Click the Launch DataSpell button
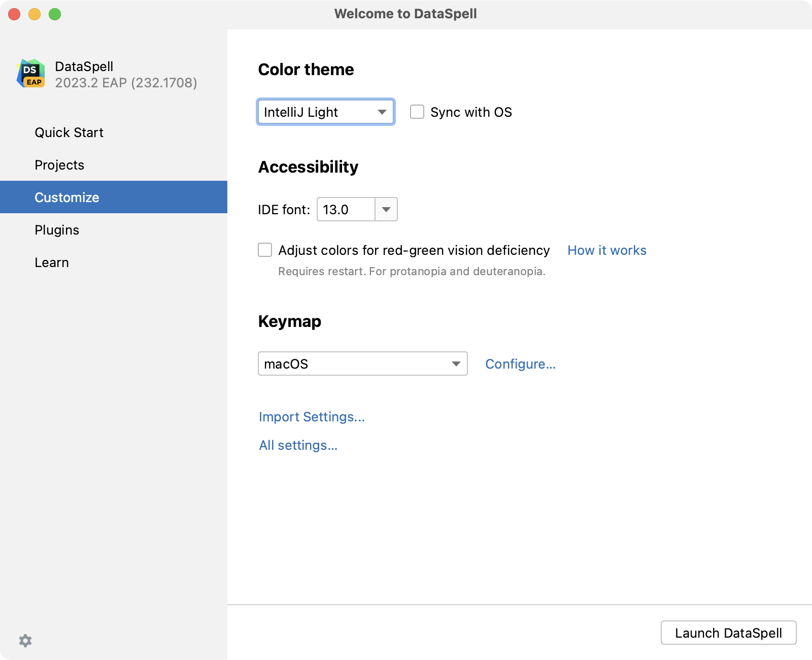Screen dimensions: 812x660 point(729,633)
